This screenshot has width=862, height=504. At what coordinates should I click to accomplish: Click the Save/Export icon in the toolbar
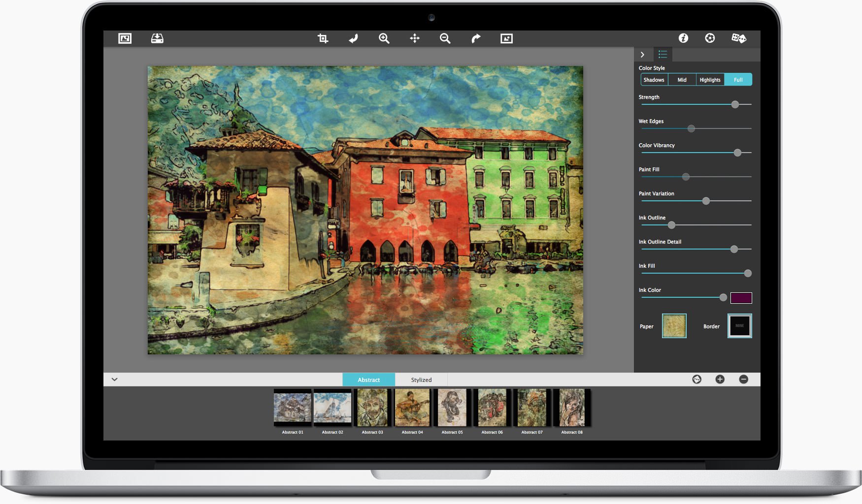[x=157, y=38]
